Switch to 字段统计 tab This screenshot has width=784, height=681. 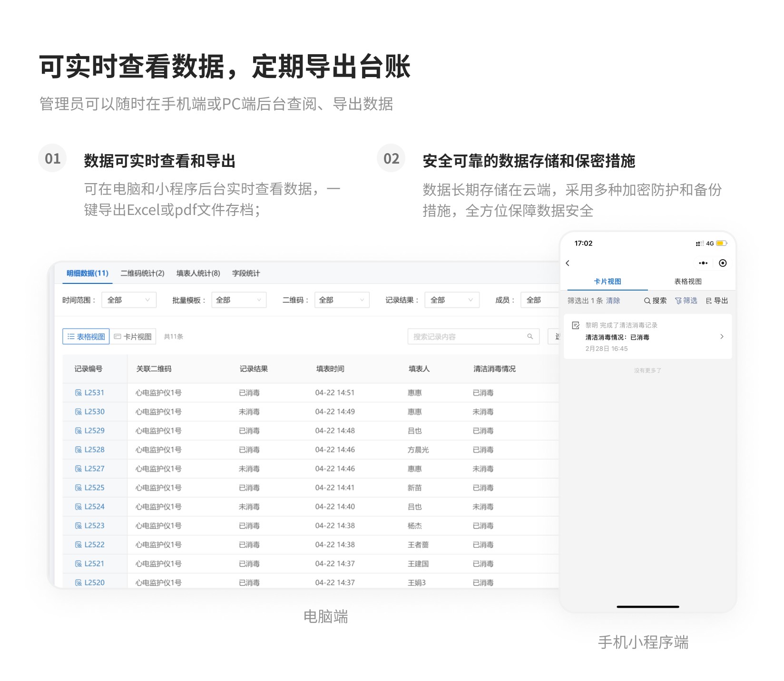pos(246,273)
